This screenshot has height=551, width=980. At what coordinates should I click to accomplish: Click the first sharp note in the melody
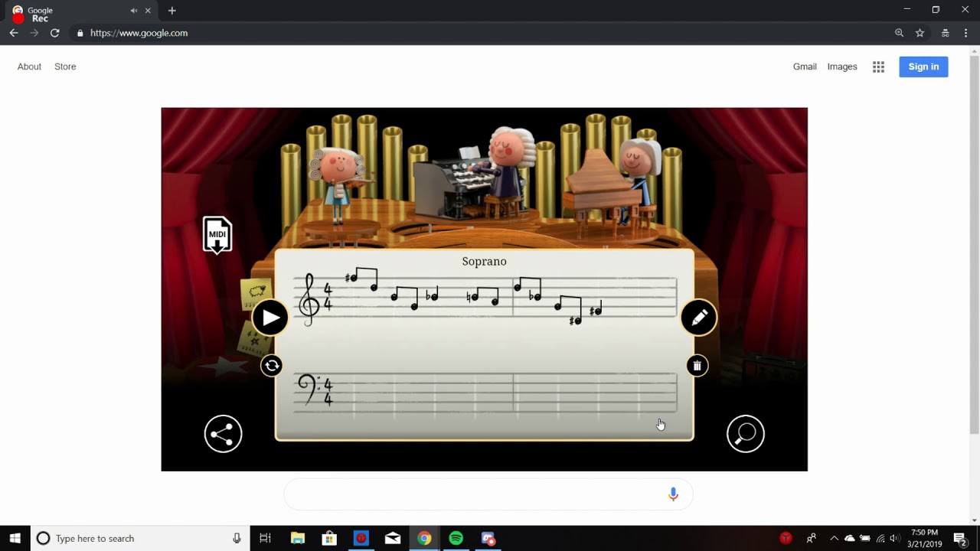pos(351,278)
